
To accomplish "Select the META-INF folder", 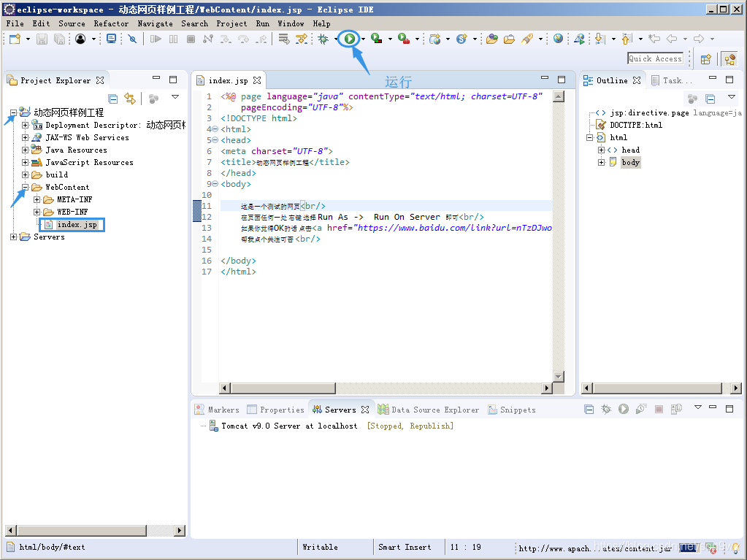I will click(x=74, y=199).
